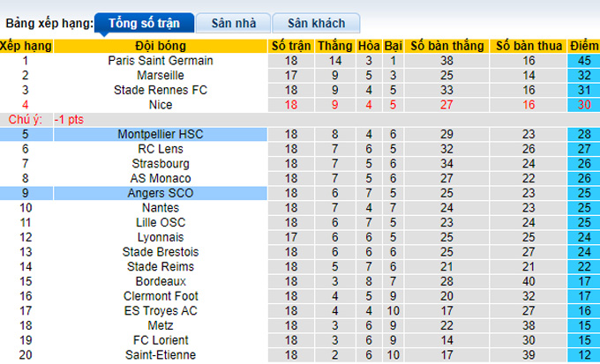Click the Lille OSC team name

pos(161,222)
